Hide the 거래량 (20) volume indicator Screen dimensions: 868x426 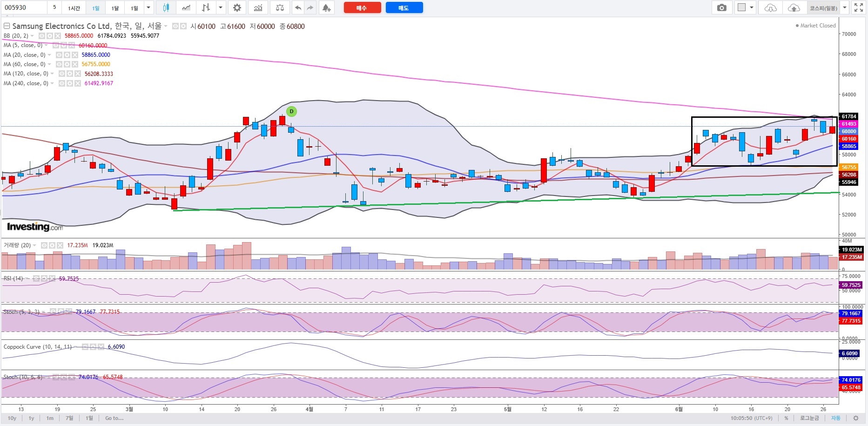tap(44, 245)
